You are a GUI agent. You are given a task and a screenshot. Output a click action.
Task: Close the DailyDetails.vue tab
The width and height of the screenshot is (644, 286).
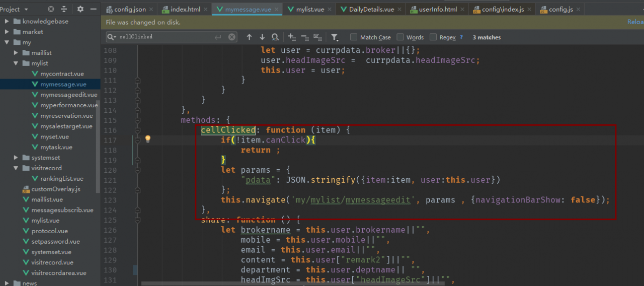(x=400, y=10)
